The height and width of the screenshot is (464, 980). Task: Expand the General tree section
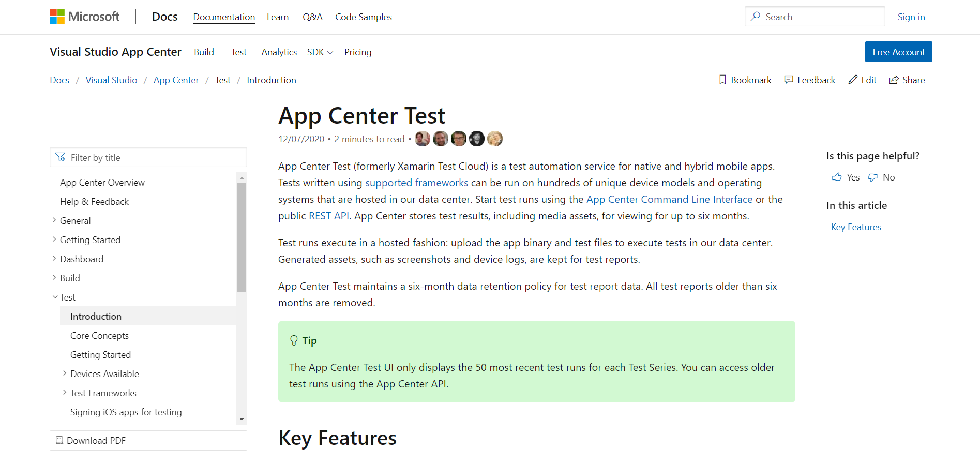click(x=54, y=220)
